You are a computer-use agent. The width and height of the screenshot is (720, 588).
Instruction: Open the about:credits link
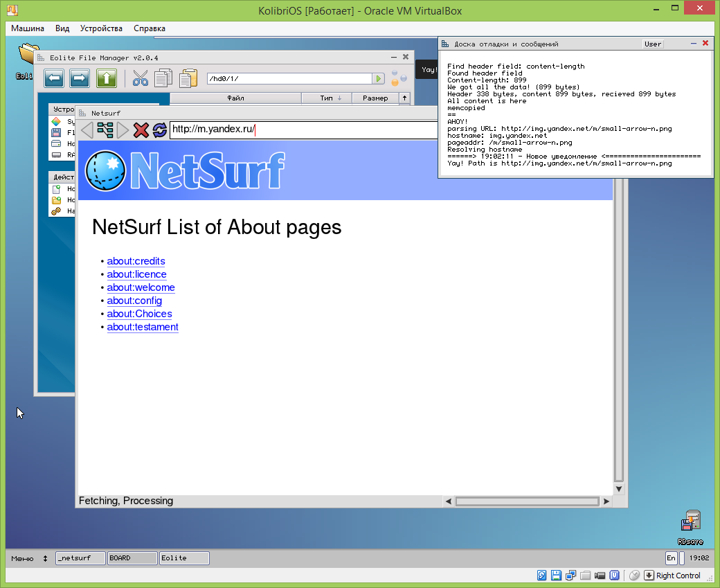136,261
